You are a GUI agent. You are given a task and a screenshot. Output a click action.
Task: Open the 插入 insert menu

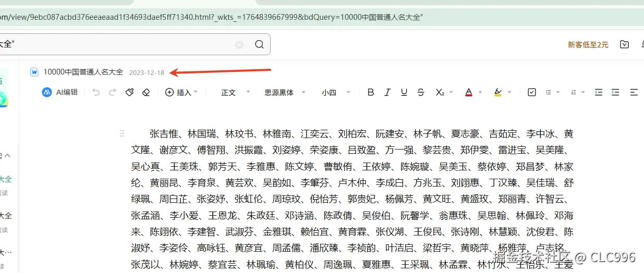click(181, 92)
